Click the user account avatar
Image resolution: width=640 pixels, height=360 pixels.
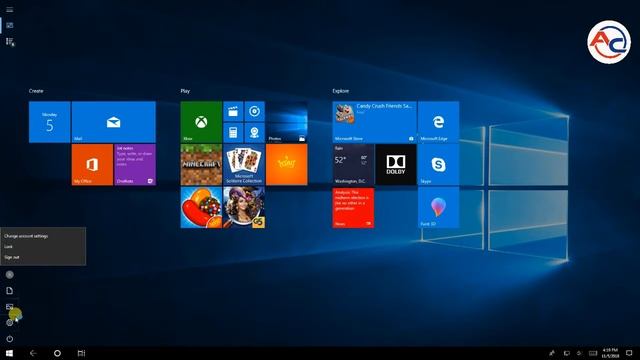9,275
